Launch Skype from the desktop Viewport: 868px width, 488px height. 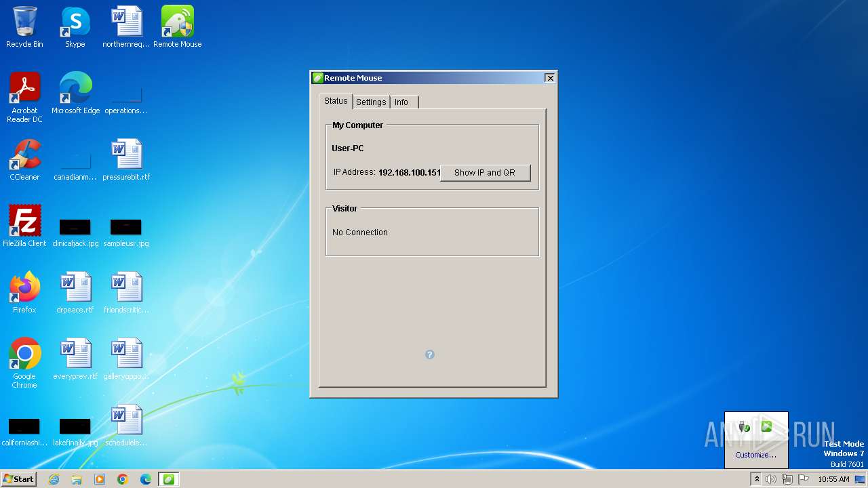pos(75,27)
